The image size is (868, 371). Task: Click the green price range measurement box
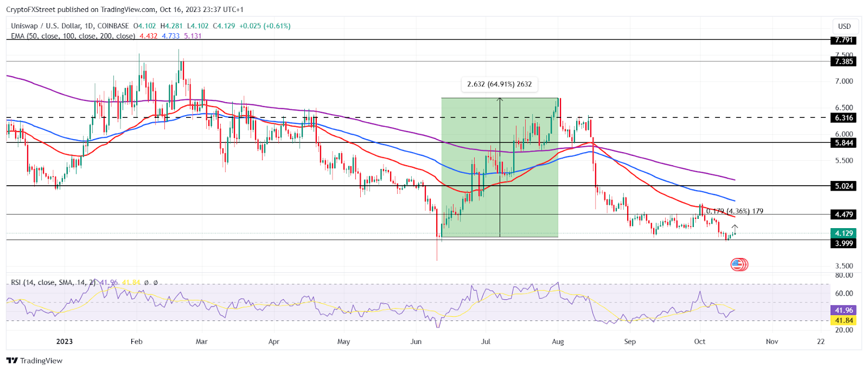pyautogui.click(x=500, y=167)
